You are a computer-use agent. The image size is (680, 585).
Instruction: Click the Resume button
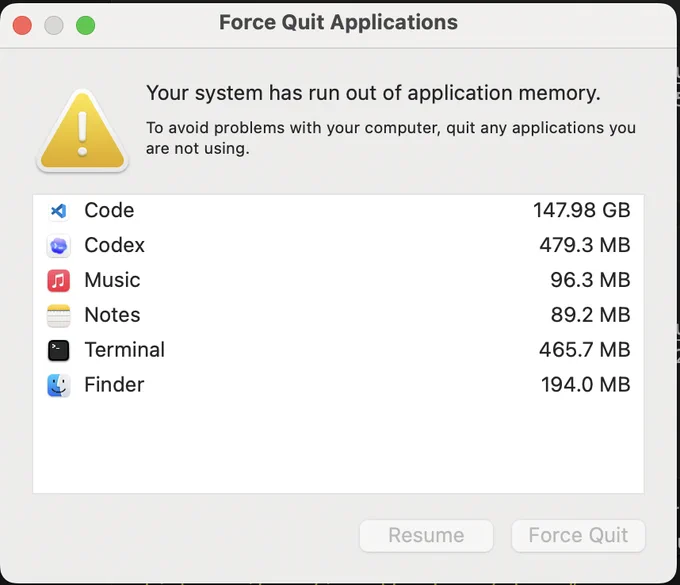pyautogui.click(x=426, y=536)
